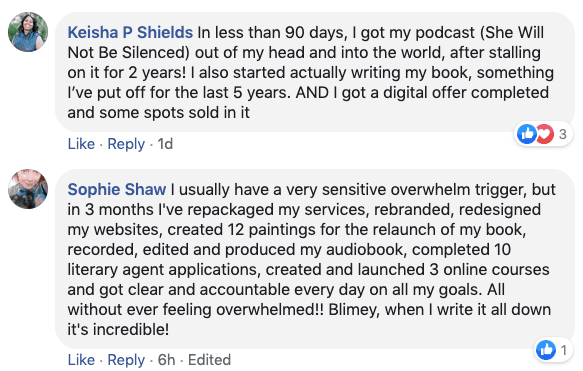Like Sophie Shaw's comment
Viewport: 583px width, 371px height.
point(81,360)
